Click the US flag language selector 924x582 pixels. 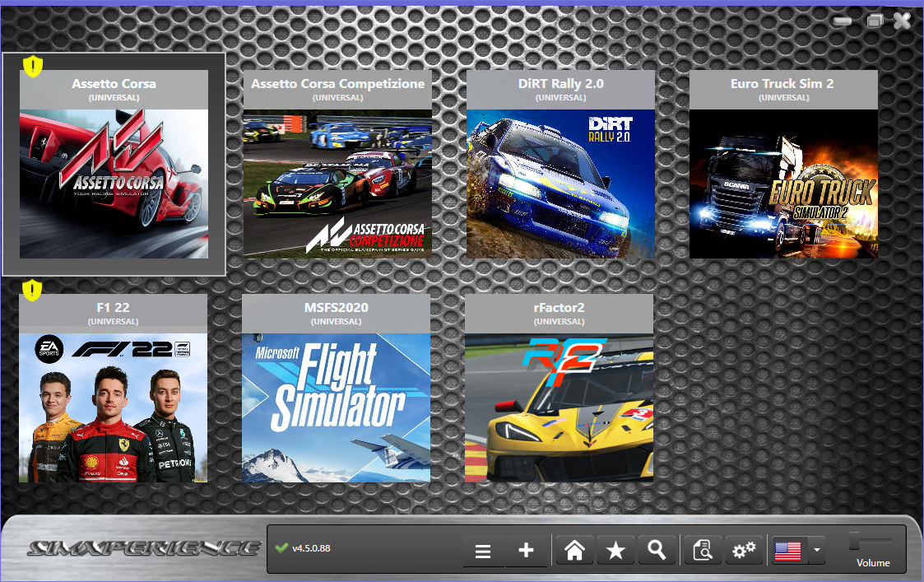point(787,551)
